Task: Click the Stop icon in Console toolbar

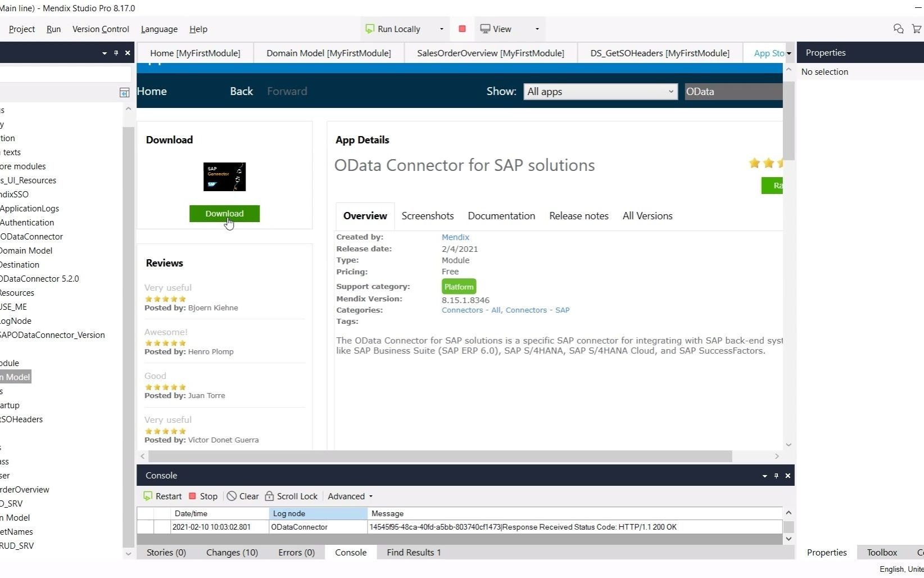Action: [192, 496]
